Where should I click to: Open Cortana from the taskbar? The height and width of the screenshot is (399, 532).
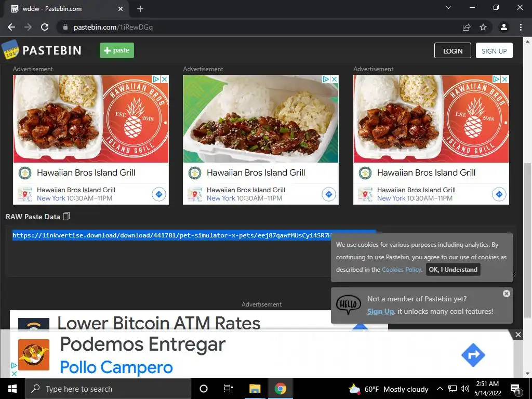[204, 389]
